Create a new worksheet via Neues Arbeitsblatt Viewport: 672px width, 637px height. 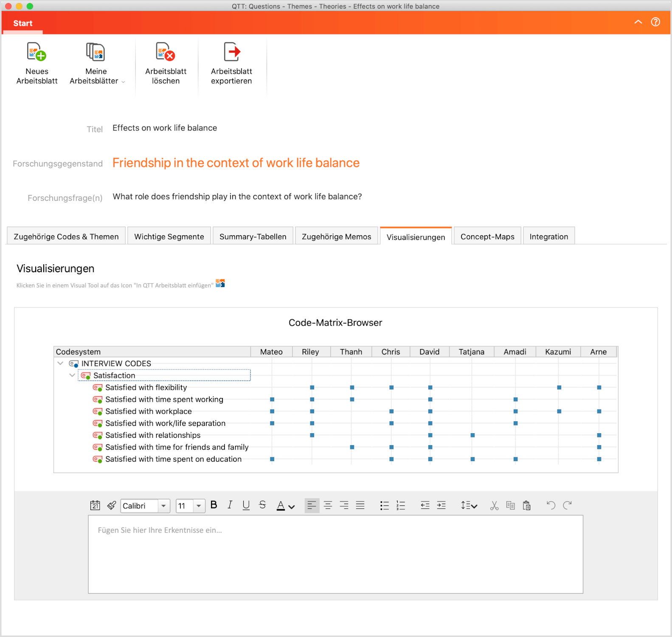(37, 63)
